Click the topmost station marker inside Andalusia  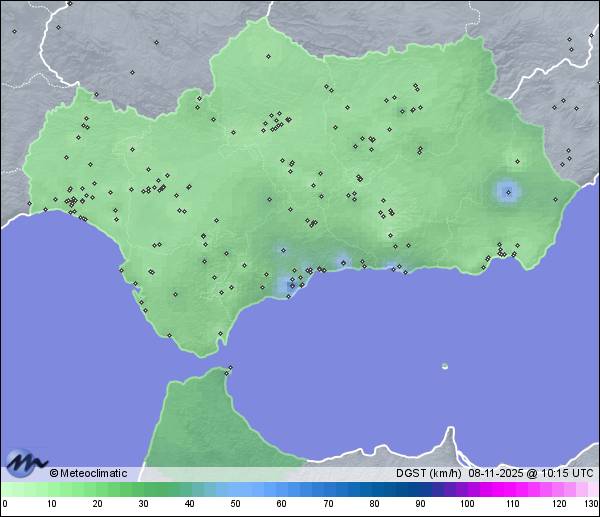coord(268,58)
